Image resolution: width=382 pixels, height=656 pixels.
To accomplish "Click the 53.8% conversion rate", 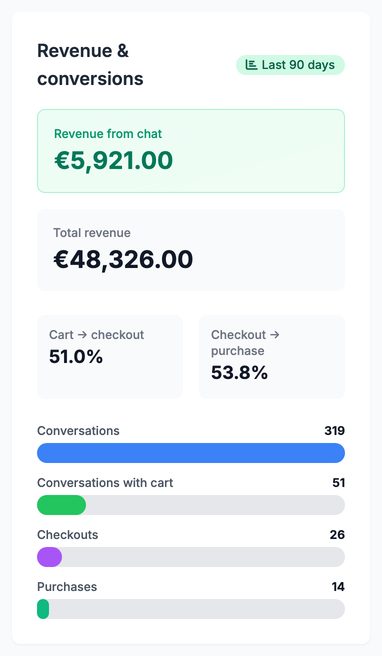I will pos(239,373).
